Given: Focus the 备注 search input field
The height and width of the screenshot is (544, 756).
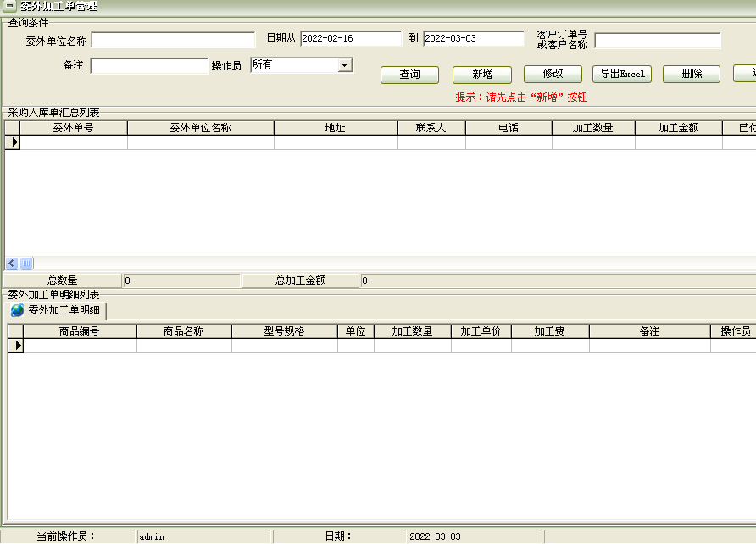Looking at the screenshot, I should click(149, 66).
